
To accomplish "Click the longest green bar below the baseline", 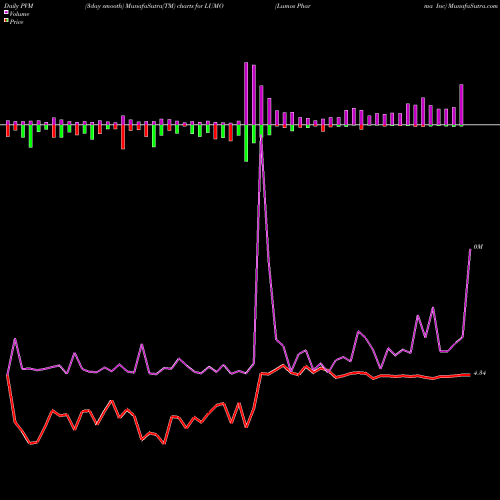I will click(x=246, y=143).
